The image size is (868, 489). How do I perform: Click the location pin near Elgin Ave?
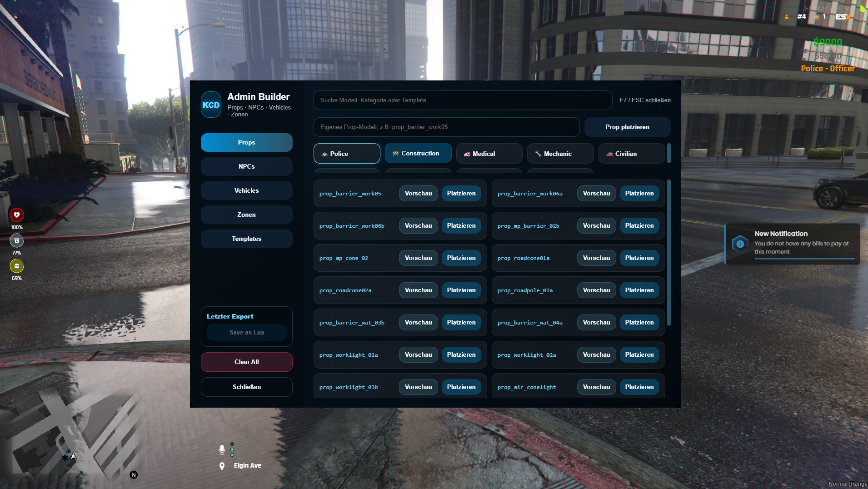click(x=222, y=466)
